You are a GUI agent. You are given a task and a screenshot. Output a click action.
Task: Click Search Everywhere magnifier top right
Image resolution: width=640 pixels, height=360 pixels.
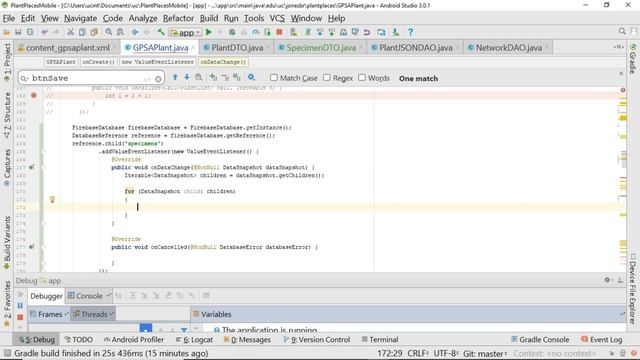(622, 31)
